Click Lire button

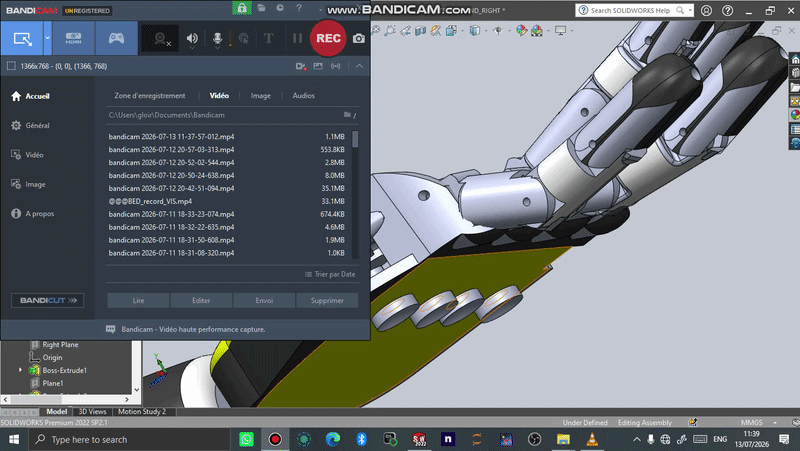[138, 300]
